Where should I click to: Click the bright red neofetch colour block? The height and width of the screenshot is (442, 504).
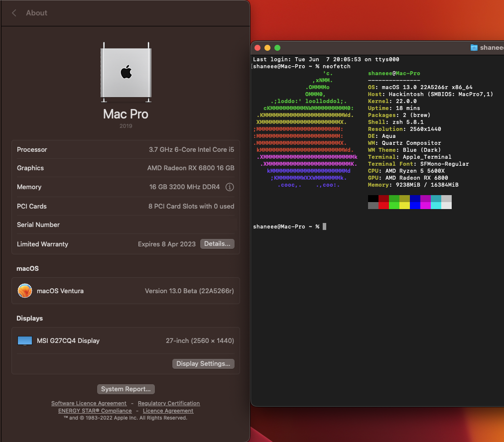(x=383, y=206)
